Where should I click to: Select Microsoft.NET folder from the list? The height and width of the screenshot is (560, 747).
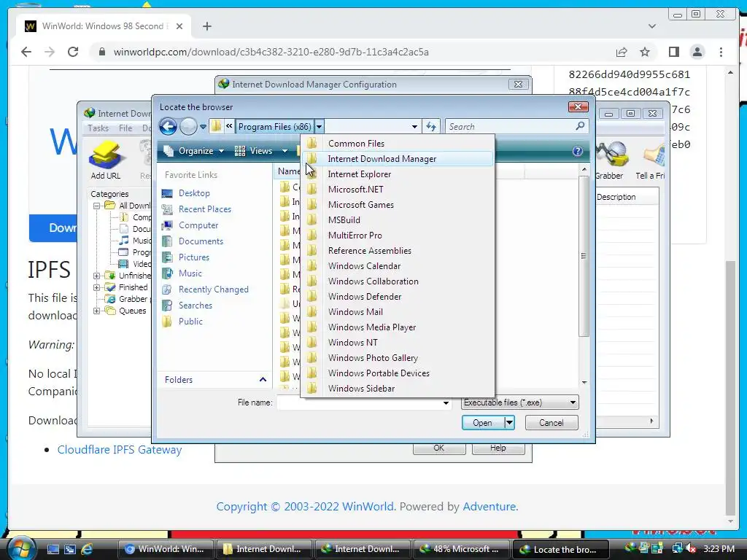(x=398, y=190)
